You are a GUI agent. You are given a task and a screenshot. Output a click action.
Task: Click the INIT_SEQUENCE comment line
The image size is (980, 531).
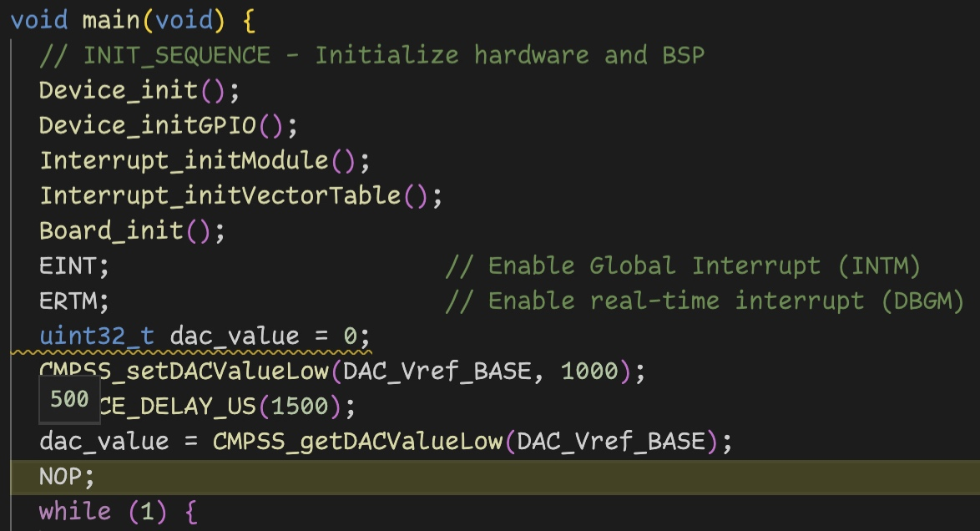371,55
